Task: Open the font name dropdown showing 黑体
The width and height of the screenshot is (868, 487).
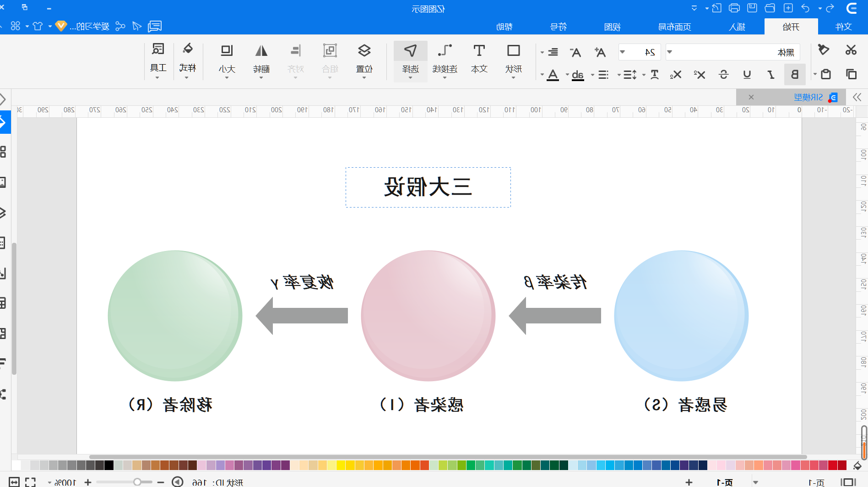Action: point(732,52)
